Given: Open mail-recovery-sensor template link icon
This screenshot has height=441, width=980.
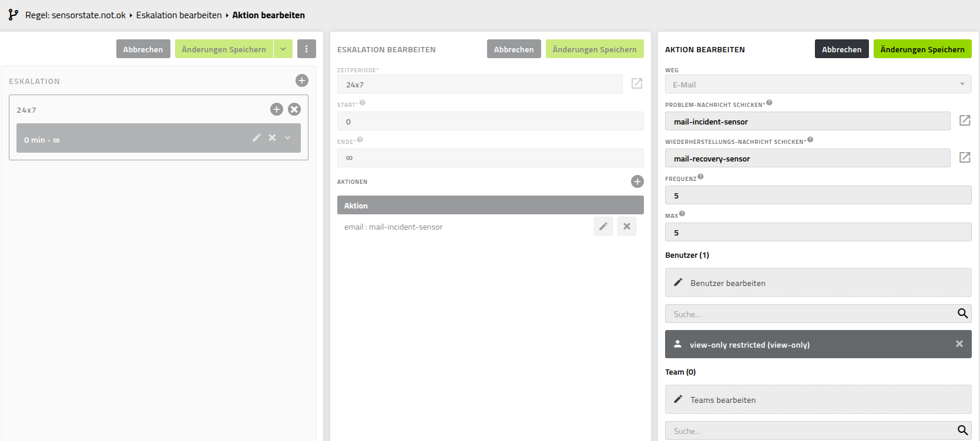Looking at the screenshot, I should 964,157.
